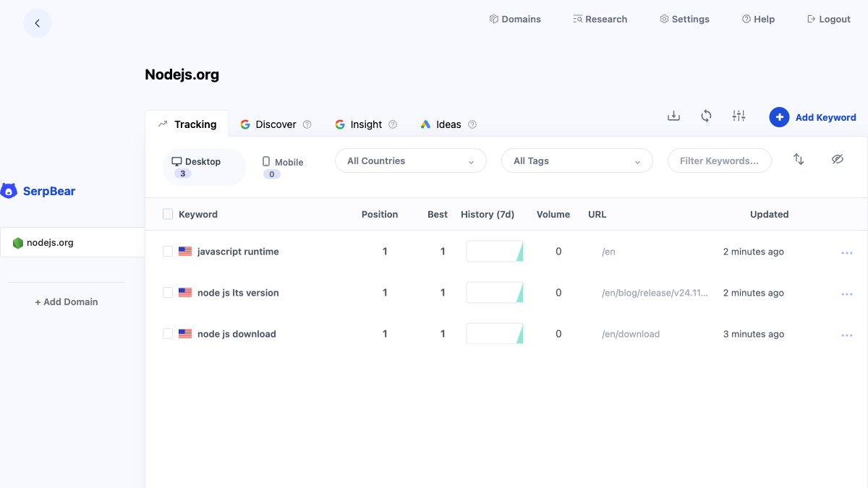
Task: Click Logout in top navigation
Action: tap(829, 20)
